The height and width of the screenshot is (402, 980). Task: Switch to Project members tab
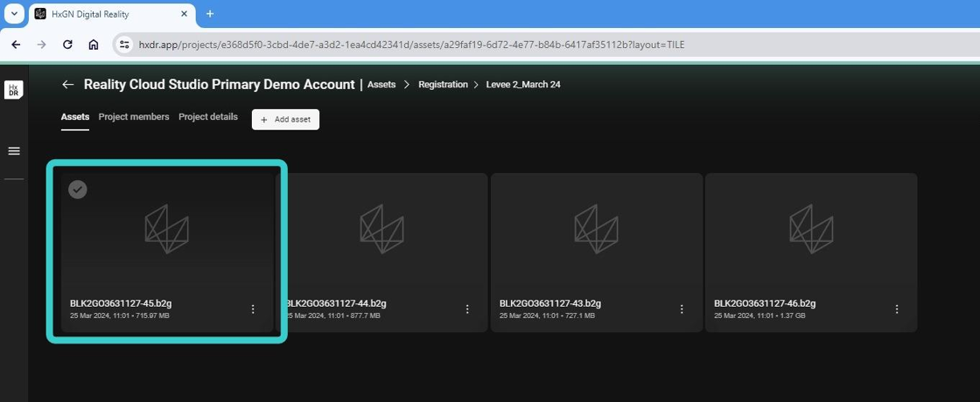coord(134,117)
